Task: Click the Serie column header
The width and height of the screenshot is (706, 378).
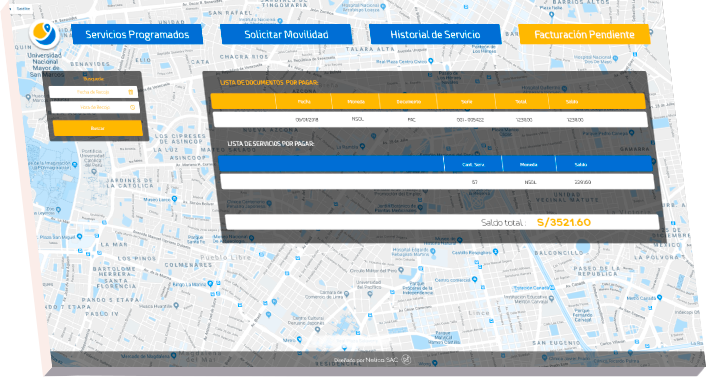Action: click(466, 102)
